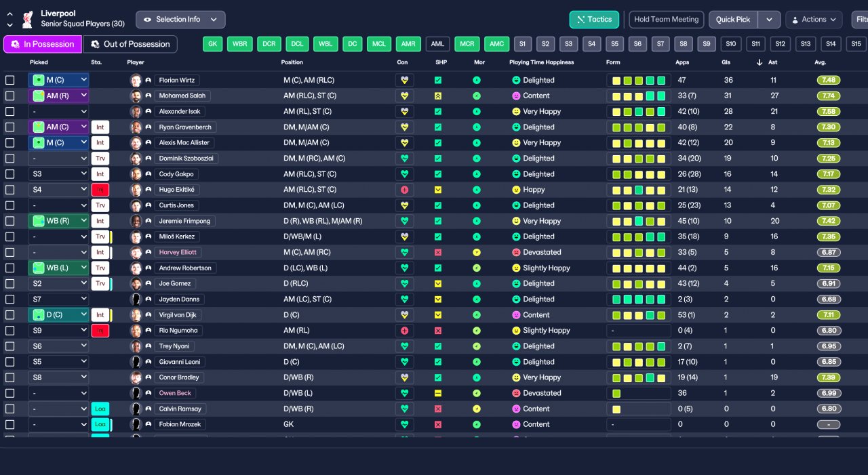
Task: Click Owen Beck's Devastated face icon
Action: pos(516,393)
